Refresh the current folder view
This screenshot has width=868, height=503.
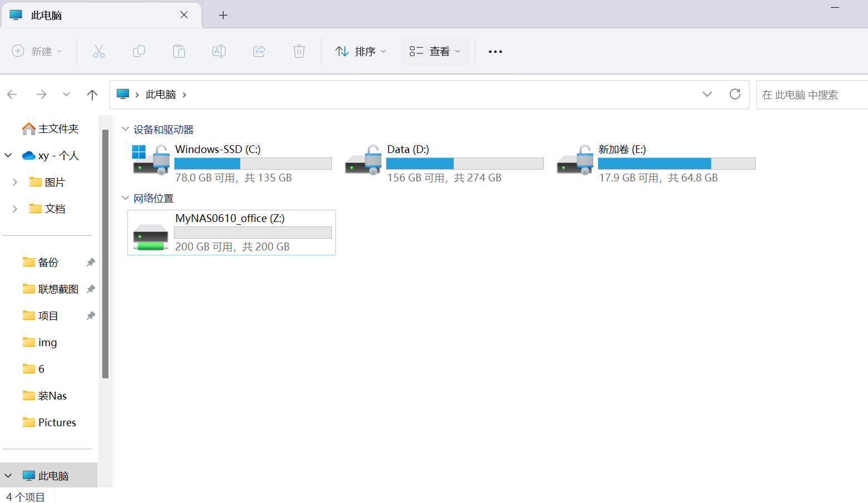pos(735,94)
